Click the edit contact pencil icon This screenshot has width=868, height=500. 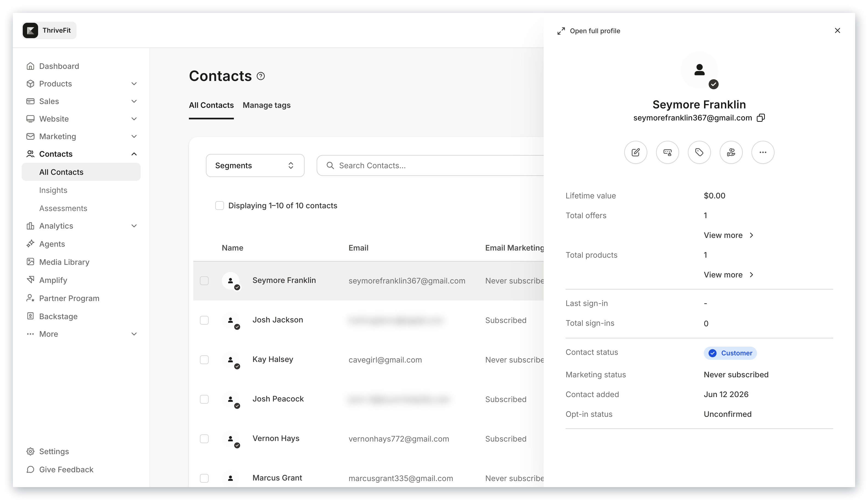pyautogui.click(x=636, y=152)
